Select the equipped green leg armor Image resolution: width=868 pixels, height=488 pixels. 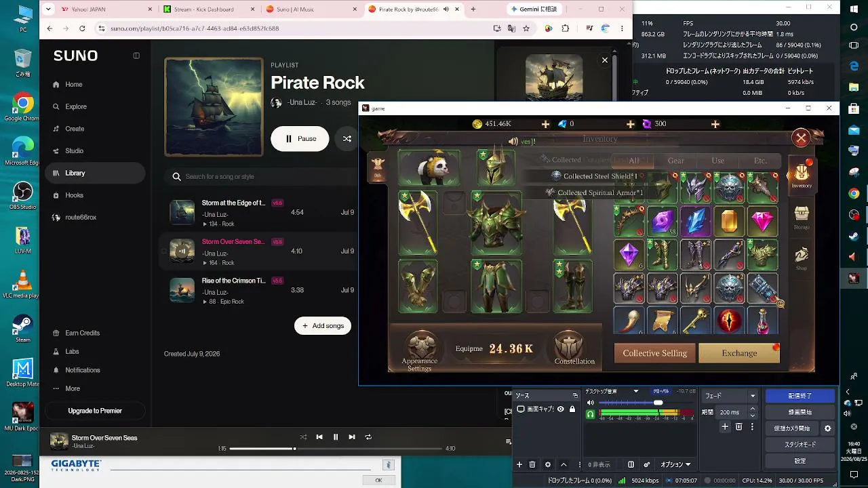[496, 286]
